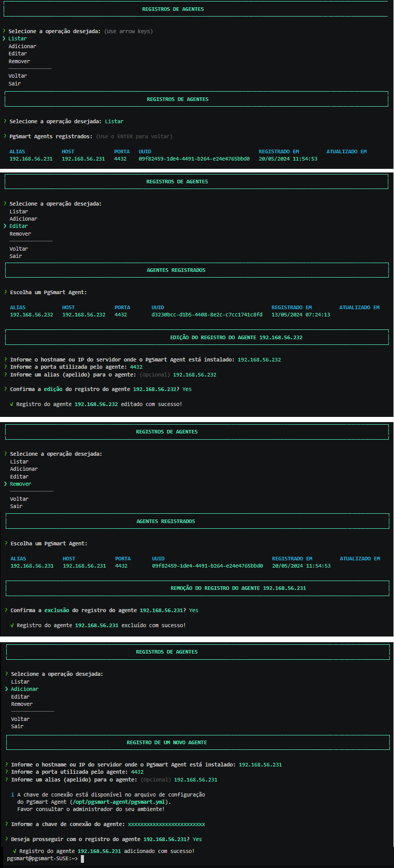Click the pgsmart@pgsmart-SUSE:~> shell prompt

[43, 859]
